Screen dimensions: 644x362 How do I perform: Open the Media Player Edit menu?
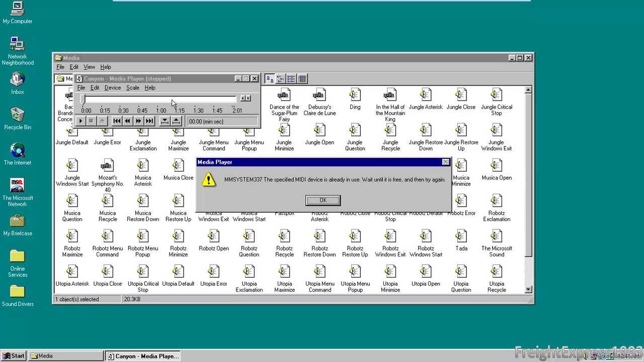[95, 87]
